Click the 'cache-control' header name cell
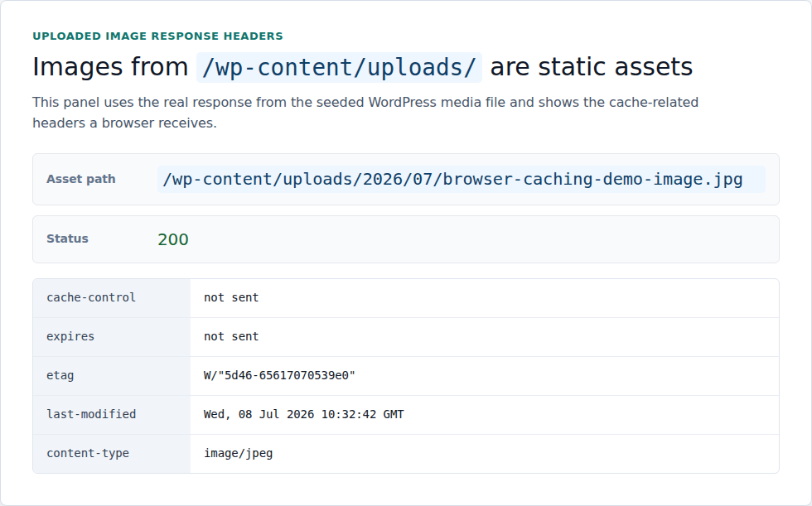812x506 pixels. [112, 298]
